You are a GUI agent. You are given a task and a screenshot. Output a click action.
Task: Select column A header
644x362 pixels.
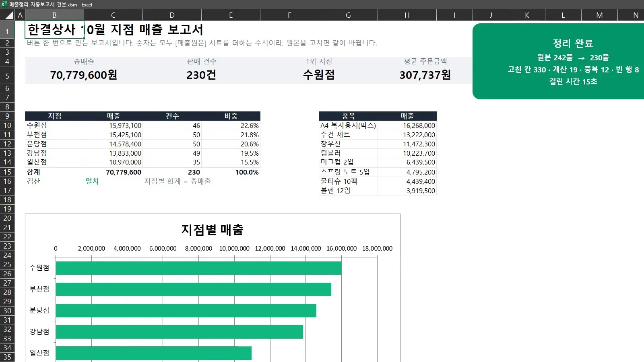[x=20, y=15]
